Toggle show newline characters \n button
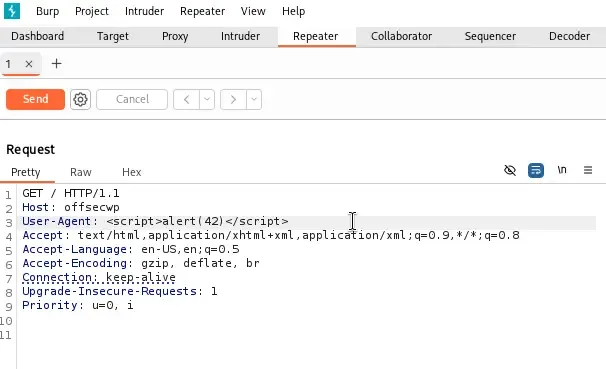This screenshot has width=606, height=369. point(562,170)
